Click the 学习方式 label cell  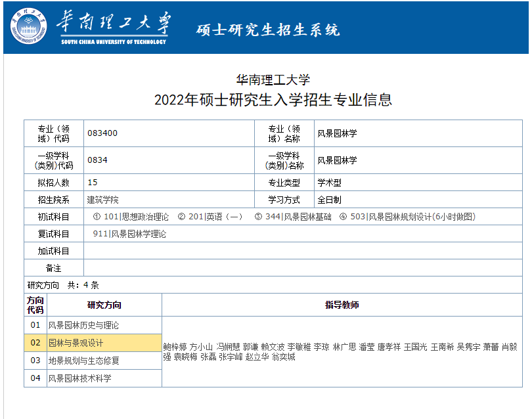284,200
